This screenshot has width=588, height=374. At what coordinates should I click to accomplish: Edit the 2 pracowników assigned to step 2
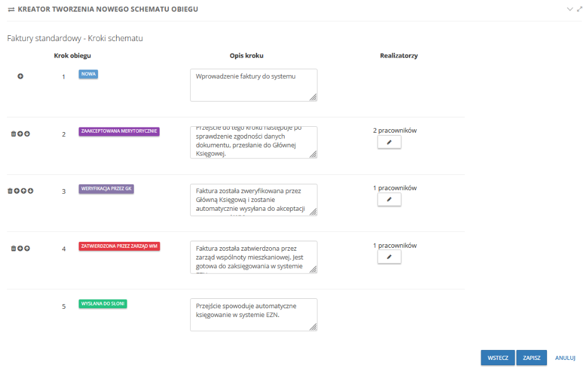coord(389,142)
